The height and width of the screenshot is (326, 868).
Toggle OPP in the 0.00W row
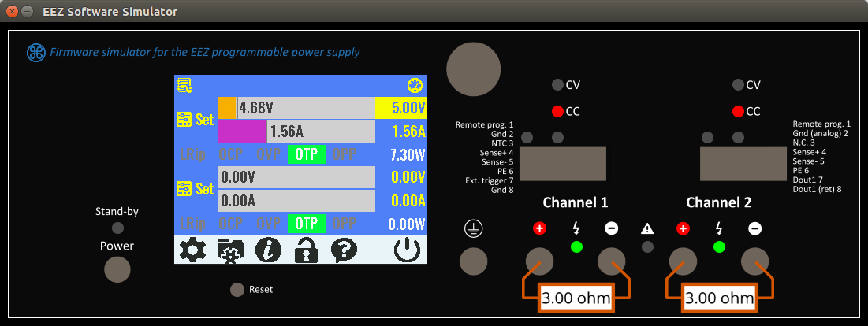345,224
